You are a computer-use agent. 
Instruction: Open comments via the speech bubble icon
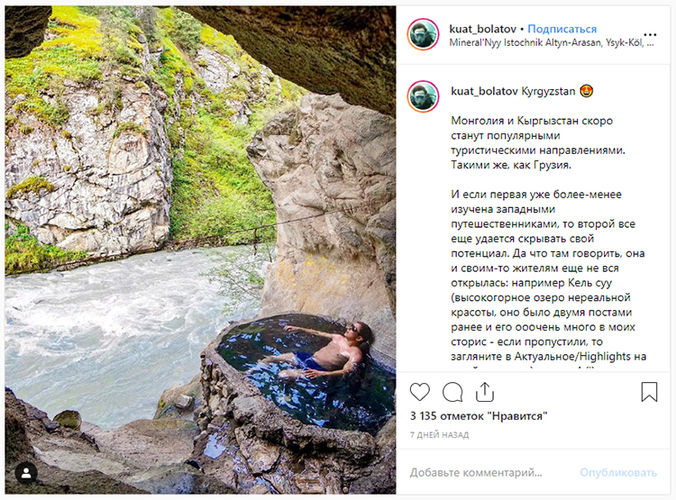point(453,391)
